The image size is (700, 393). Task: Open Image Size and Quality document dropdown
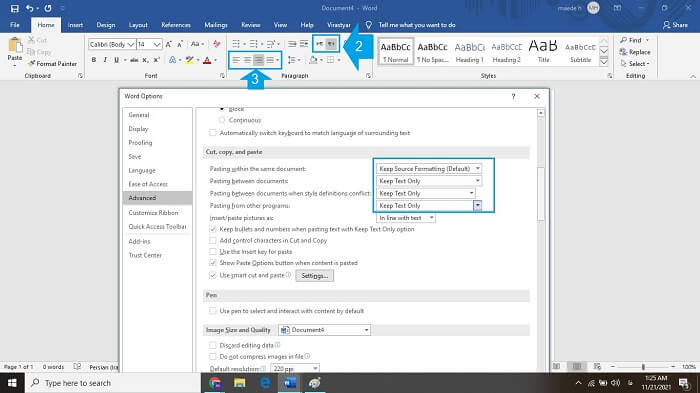click(x=325, y=330)
